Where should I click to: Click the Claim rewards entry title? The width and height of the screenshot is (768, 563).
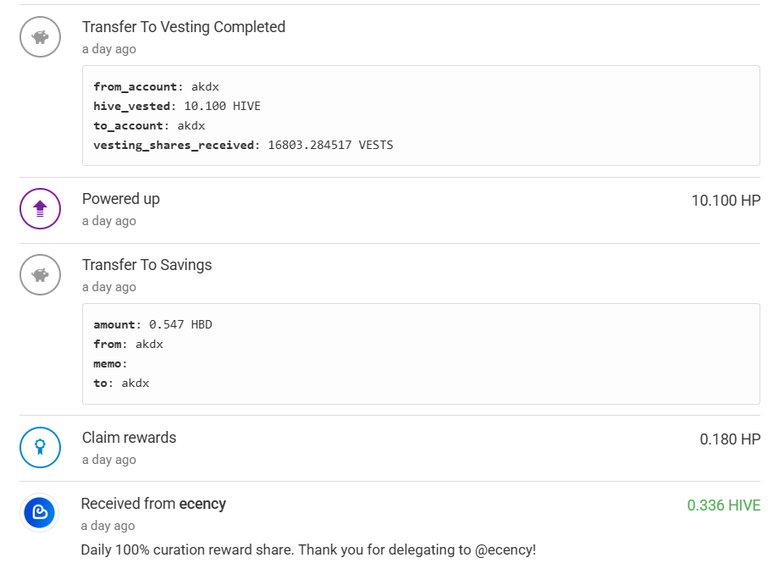click(129, 438)
